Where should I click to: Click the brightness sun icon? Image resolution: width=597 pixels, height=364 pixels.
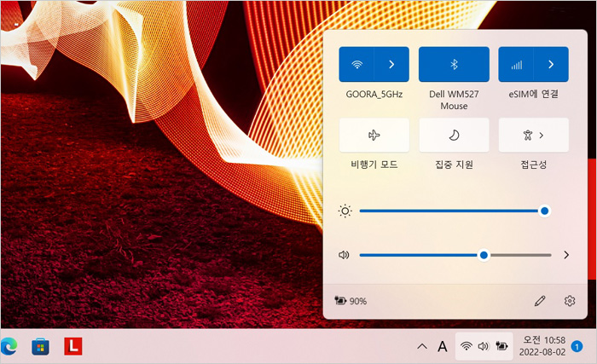click(345, 211)
